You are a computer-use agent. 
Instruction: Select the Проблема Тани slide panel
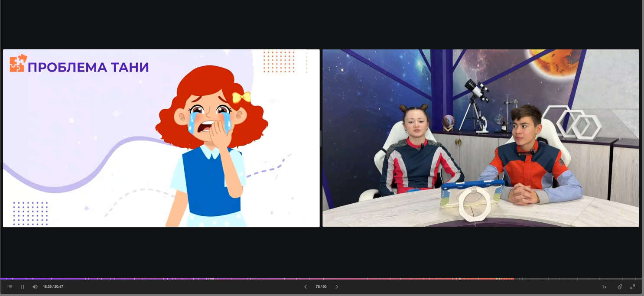(x=161, y=138)
